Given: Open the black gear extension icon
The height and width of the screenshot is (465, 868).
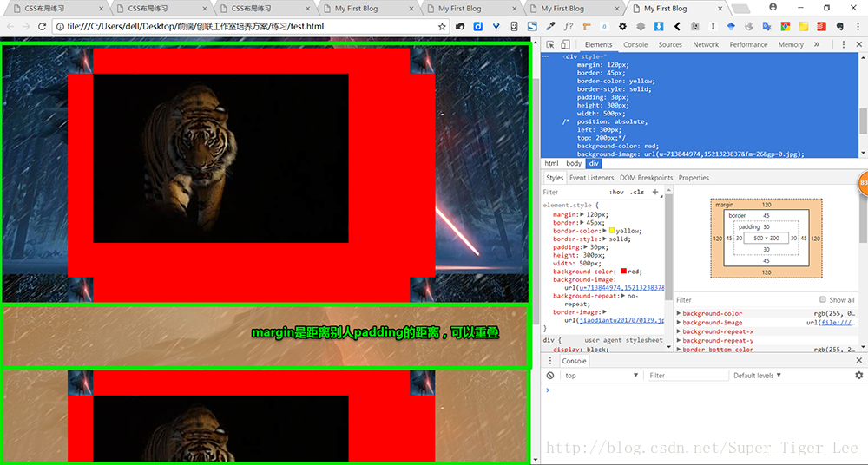Looking at the screenshot, I should click(x=622, y=27).
